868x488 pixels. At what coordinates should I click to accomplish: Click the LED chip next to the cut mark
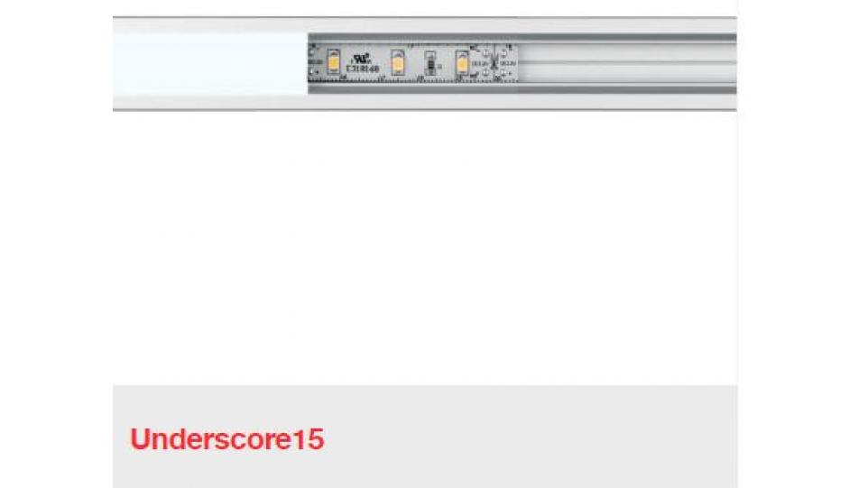[x=462, y=62]
